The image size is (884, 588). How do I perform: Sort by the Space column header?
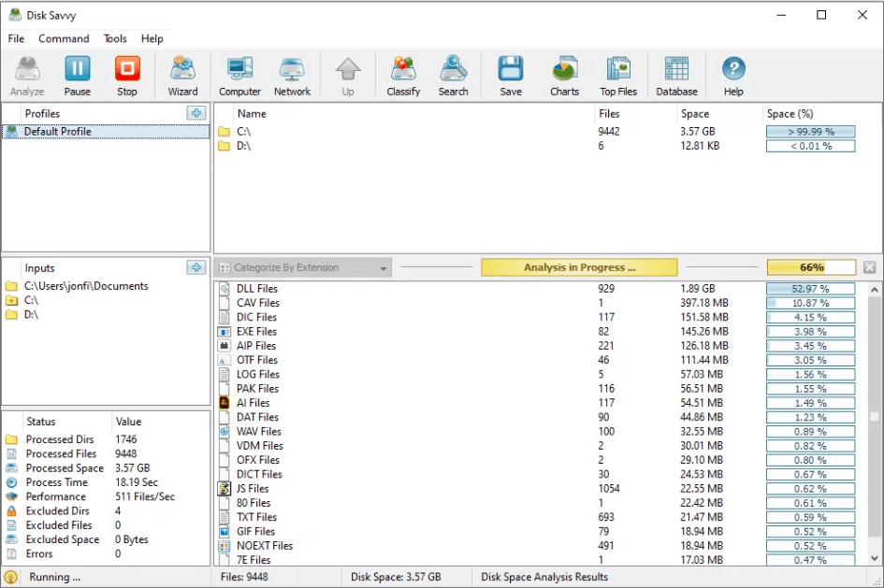point(695,114)
